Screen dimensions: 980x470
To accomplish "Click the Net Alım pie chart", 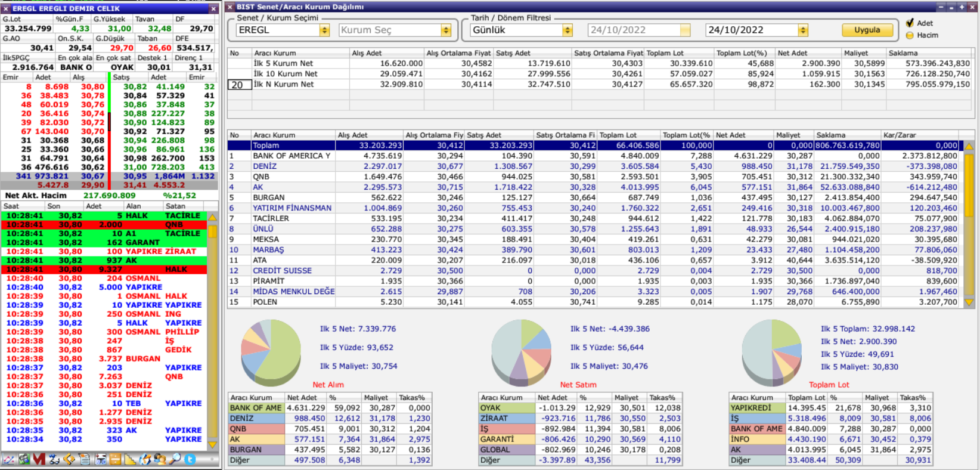I will tap(271, 353).
